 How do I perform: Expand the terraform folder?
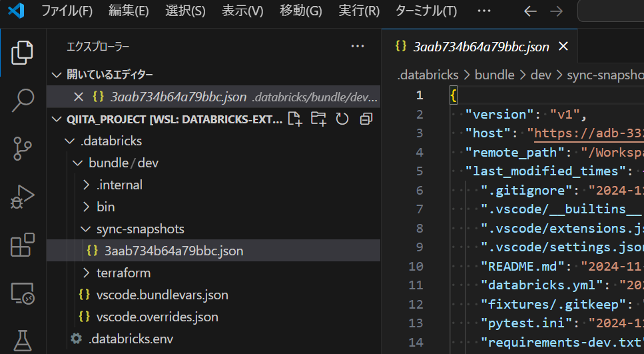(x=86, y=273)
